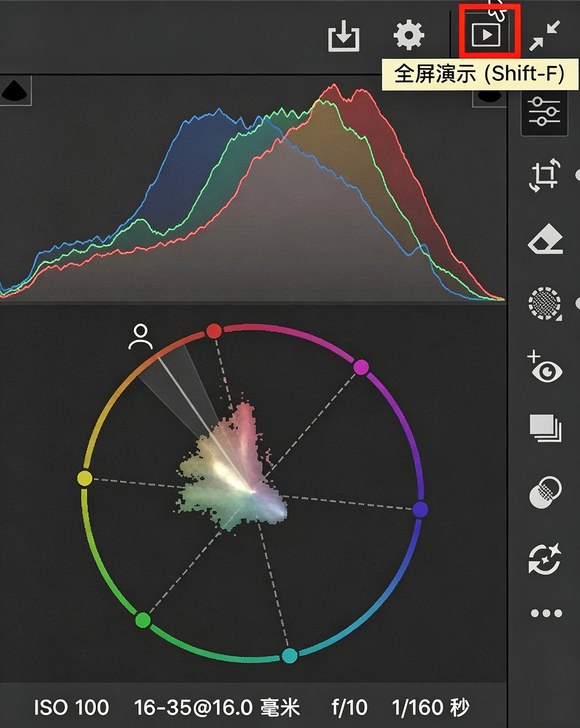580x728 pixels.
Task: Click the ISO 100 value
Action: click(72, 708)
